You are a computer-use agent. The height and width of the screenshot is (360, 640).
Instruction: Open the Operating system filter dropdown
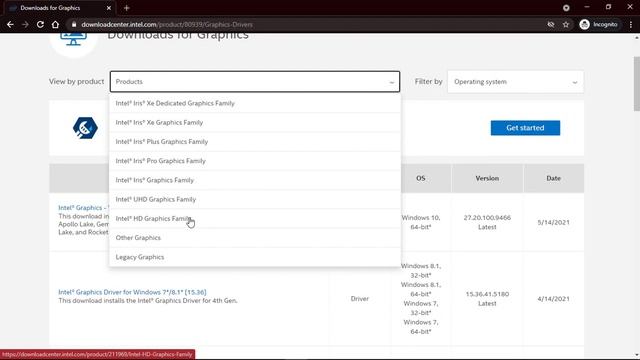[515, 82]
